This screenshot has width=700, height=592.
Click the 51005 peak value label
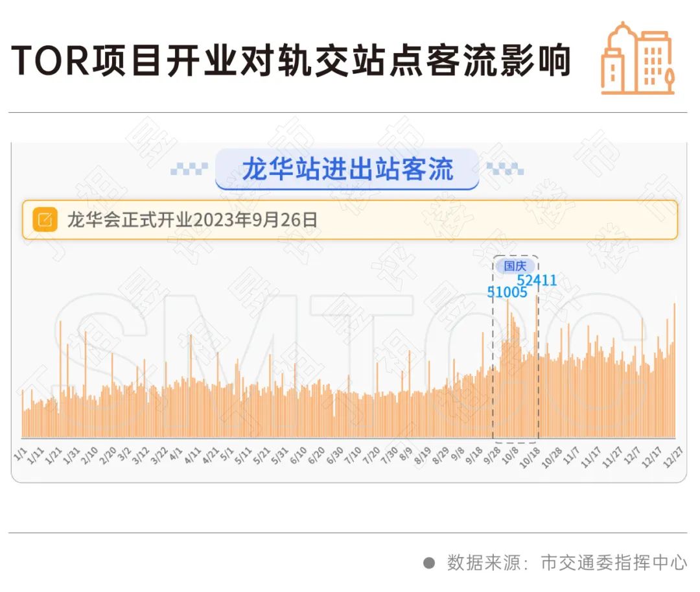point(507,292)
